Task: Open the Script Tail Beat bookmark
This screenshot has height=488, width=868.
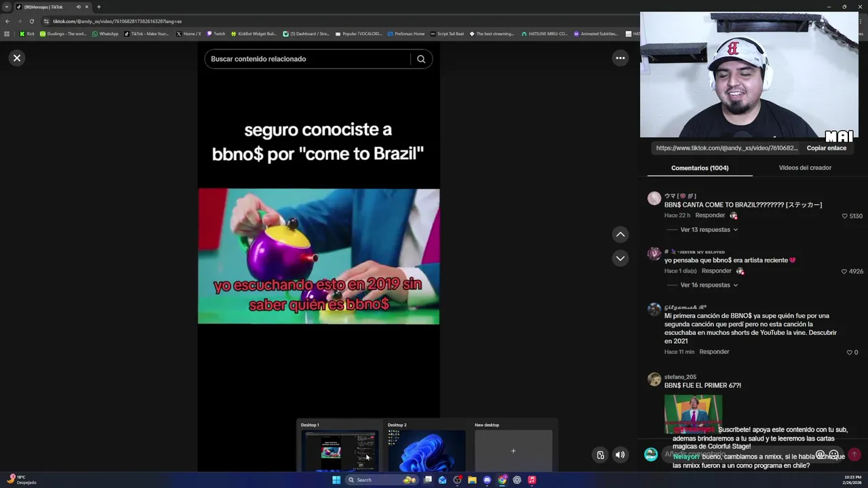Action: (x=448, y=34)
